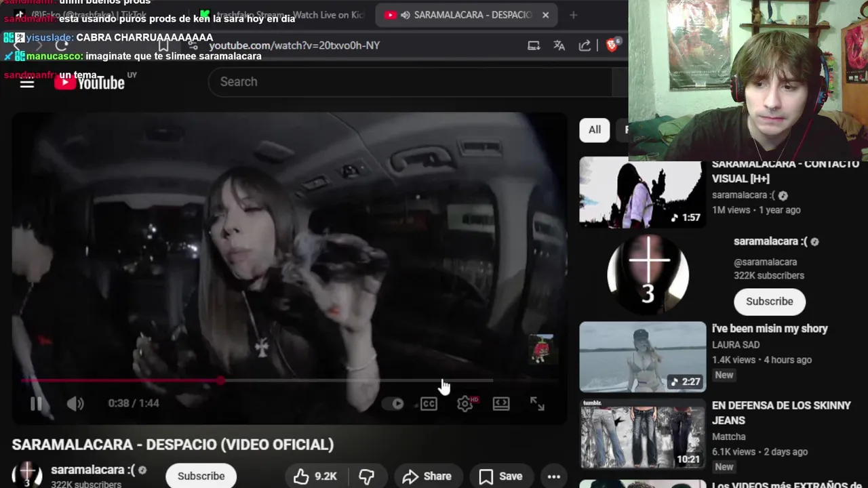Viewport: 868px width, 488px height.
Task: Click the i've been misin my shory title
Action: tap(770, 329)
